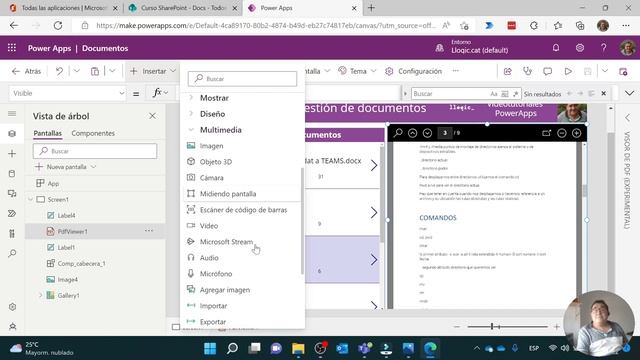Insert a Micrófono control
Screen dimensions: 640x360
216,274
